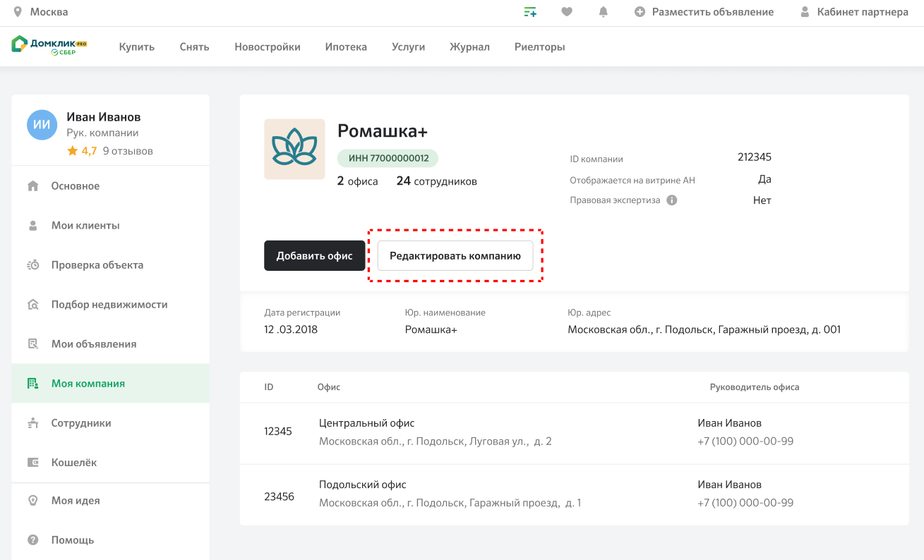Screen dimensions: 924x560
Task: Click the timer icon of Проверка объекта
Action: pyautogui.click(x=32, y=265)
